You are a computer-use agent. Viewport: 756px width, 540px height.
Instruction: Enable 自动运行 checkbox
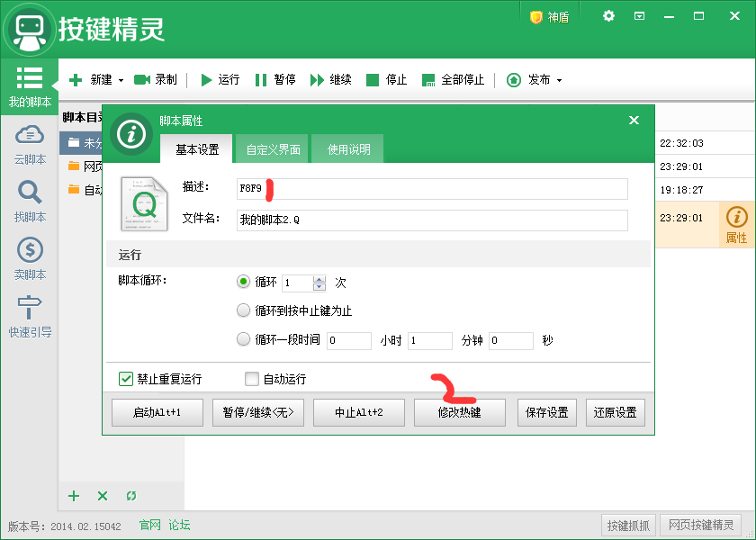(x=252, y=379)
